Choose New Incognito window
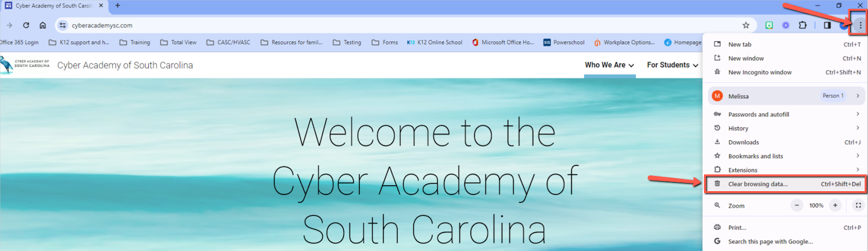 coord(786,72)
